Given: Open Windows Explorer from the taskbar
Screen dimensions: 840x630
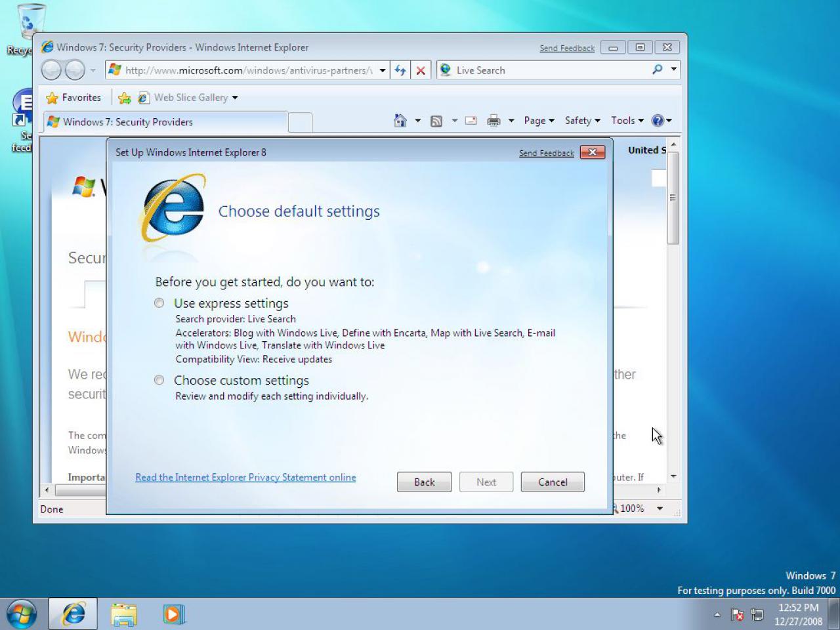Looking at the screenshot, I should pyautogui.click(x=123, y=614).
